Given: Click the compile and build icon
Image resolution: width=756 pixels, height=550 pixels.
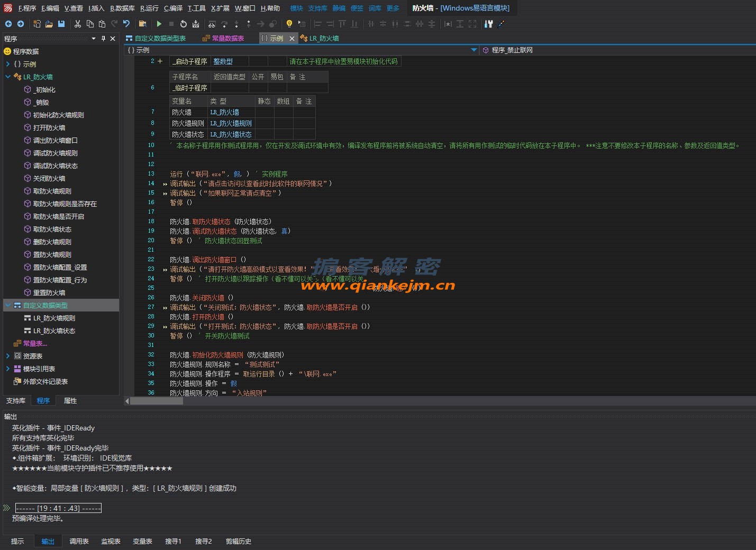Looking at the screenshot, I should [x=196, y=24].
